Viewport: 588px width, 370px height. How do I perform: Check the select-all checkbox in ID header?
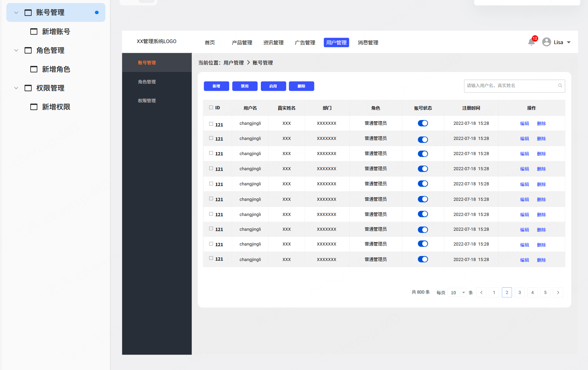click(211, 108)
